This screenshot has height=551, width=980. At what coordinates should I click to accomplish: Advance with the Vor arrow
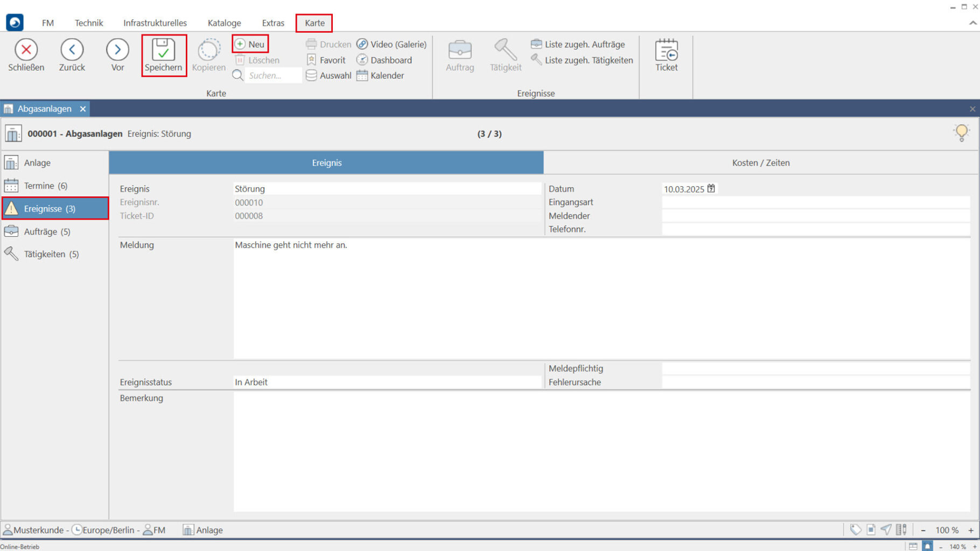pos(117,50)
